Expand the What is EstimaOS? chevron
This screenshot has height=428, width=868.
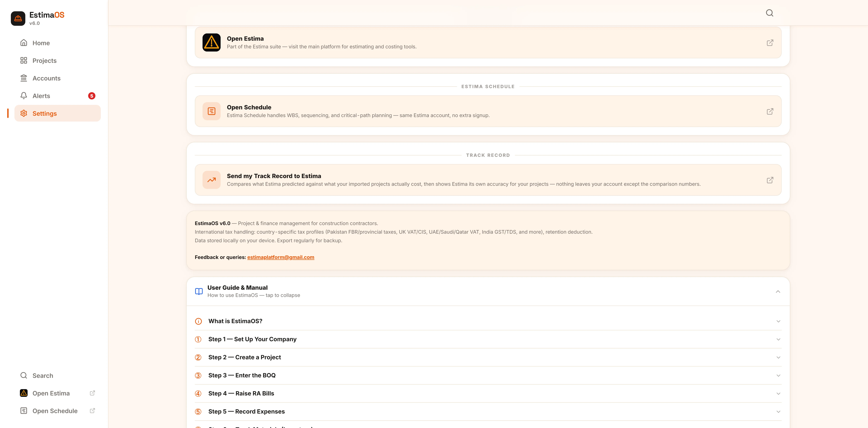coord(778,321)
